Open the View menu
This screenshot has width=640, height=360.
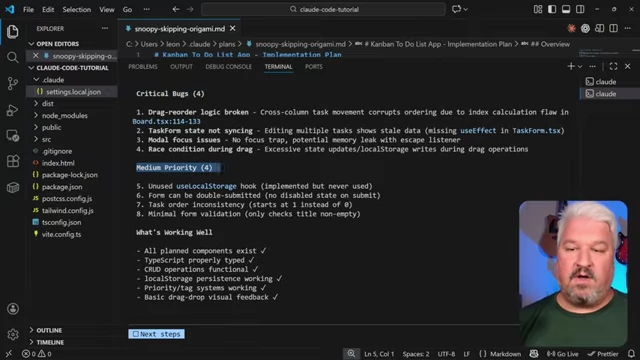coord(107,9)
